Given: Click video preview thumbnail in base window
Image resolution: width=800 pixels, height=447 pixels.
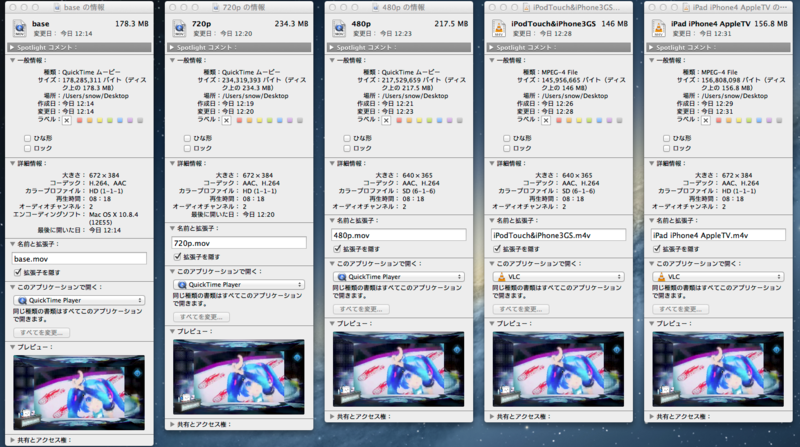Looking at the screenshot, I should (x=79, y=392).
